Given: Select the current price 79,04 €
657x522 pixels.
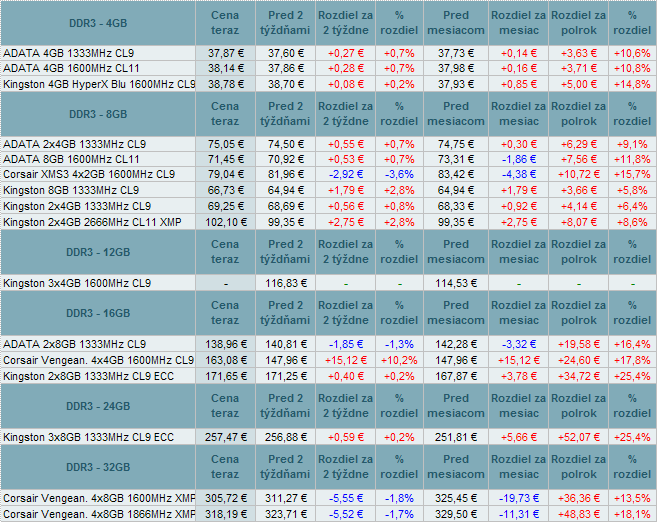Looking at the screenshot, I should coord(226,175).
